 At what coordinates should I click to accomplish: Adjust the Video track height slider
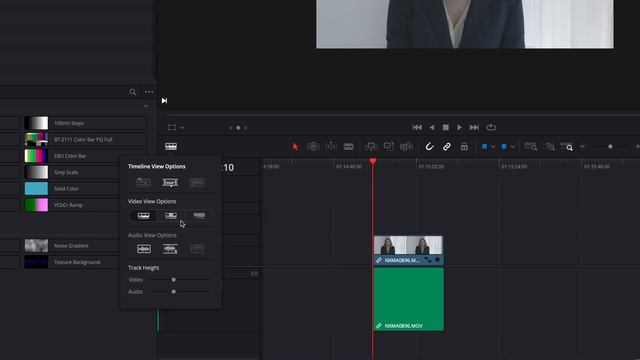[x=173, y=280]
